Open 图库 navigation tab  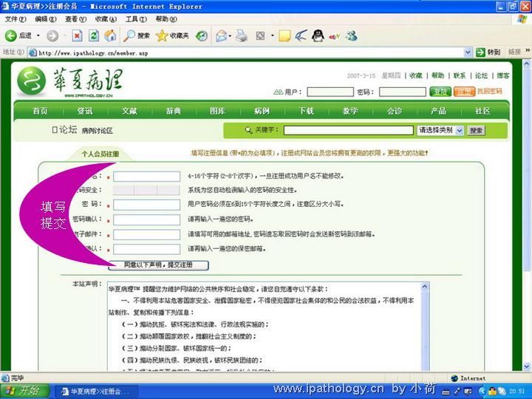pos(217,111)
